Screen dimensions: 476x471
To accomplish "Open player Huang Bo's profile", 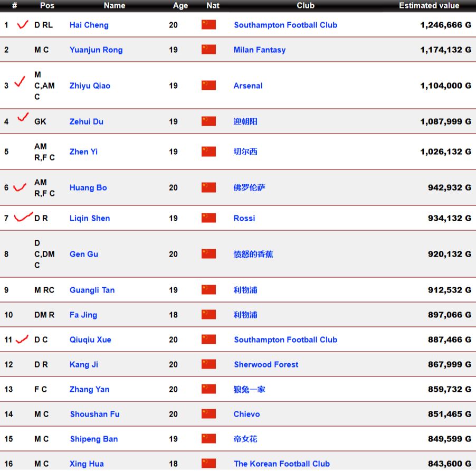I will 88,187.
